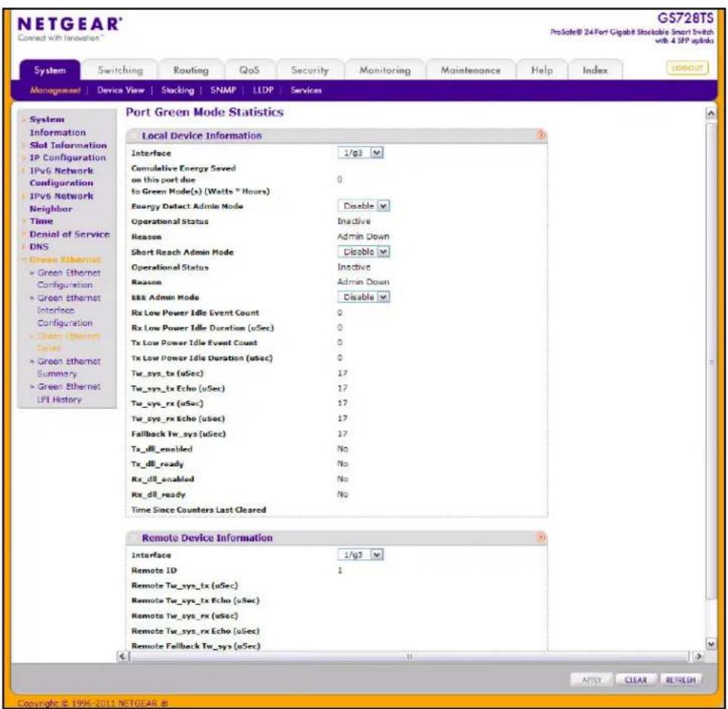728x709 pixels.
Task: Click vertical scrollbar down arrow
Action: tap(711, 644)
